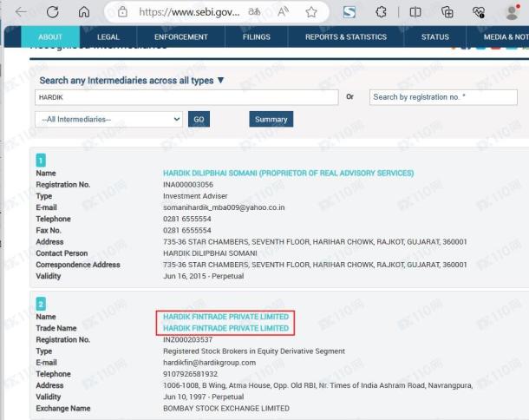Open translate page icon in address bar

point(254,12)
